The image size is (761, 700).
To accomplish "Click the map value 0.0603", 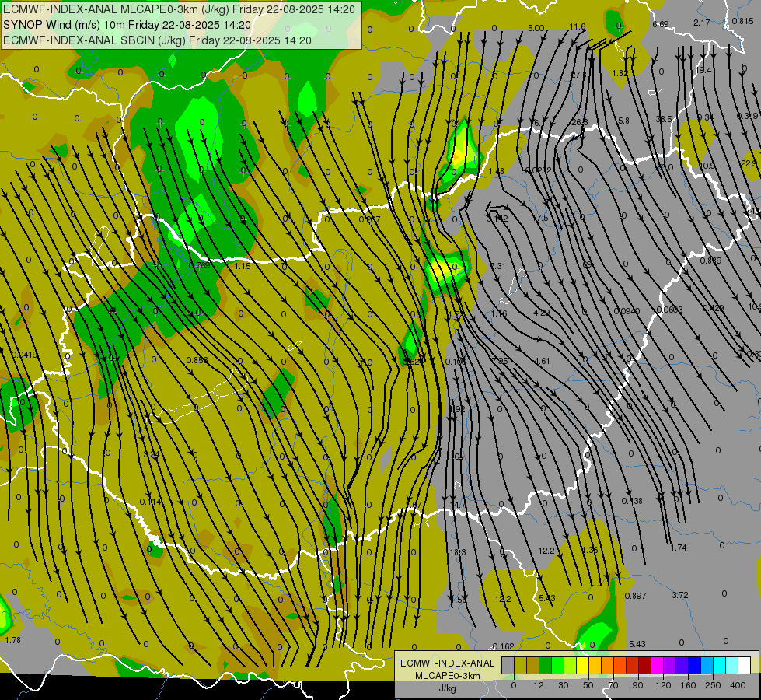I will (x=670, y=310).
